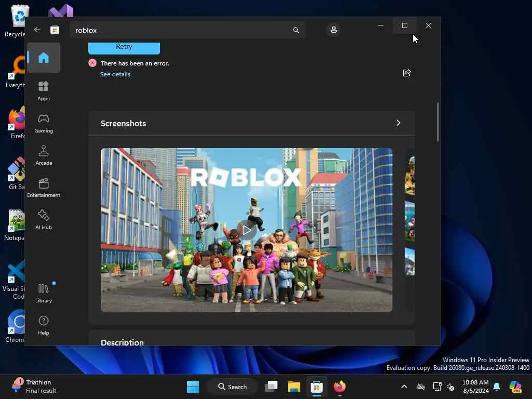Select the third side screenshot thumbnail
532x399 pixels.
[409, 262]
